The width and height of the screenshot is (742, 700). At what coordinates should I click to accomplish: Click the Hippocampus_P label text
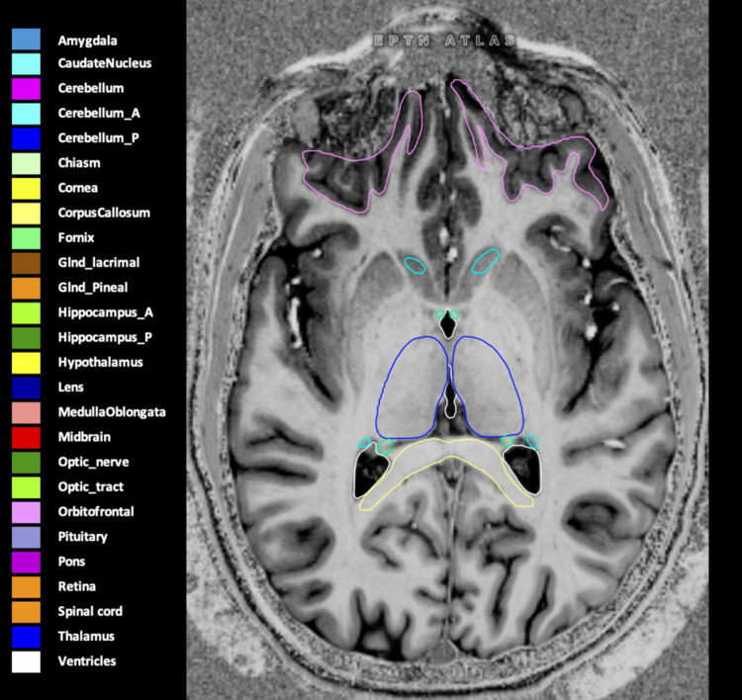point(105,338)
